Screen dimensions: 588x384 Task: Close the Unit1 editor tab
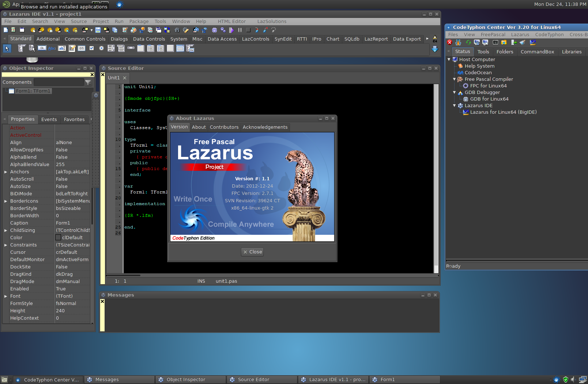[x=125, y=78]
